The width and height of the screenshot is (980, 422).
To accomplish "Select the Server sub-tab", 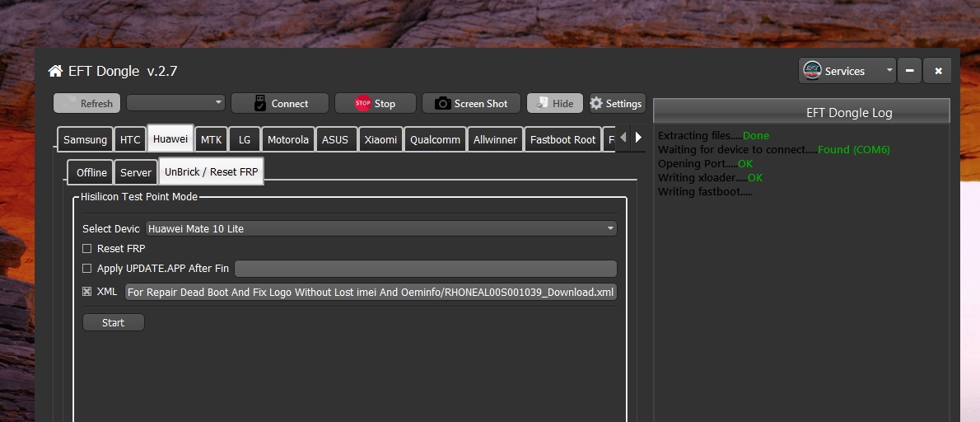I will pos(136,172).
